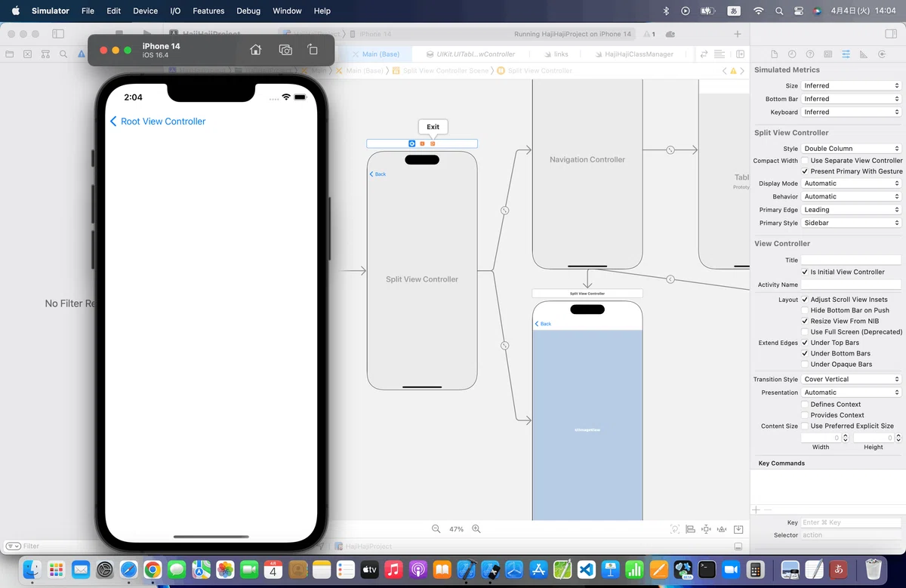Open Google Chrome from the Dock
Screen dimensions: 906x588
(x=153, y=569)
